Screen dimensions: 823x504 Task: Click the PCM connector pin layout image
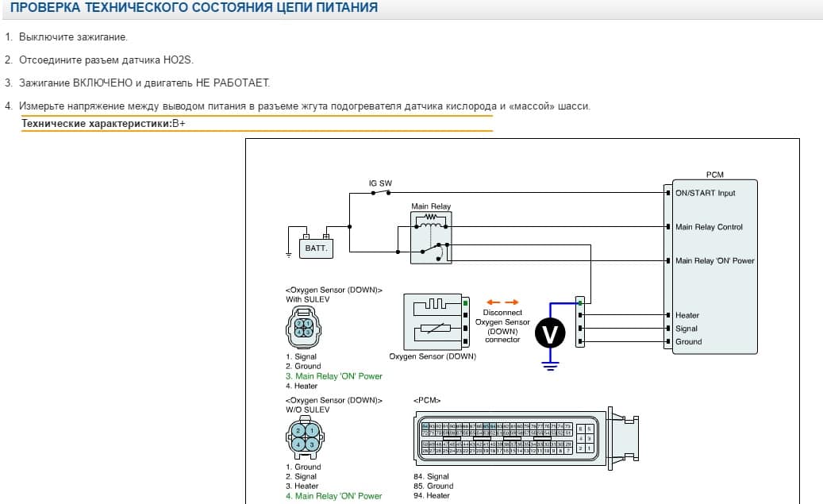pos(526,439)
